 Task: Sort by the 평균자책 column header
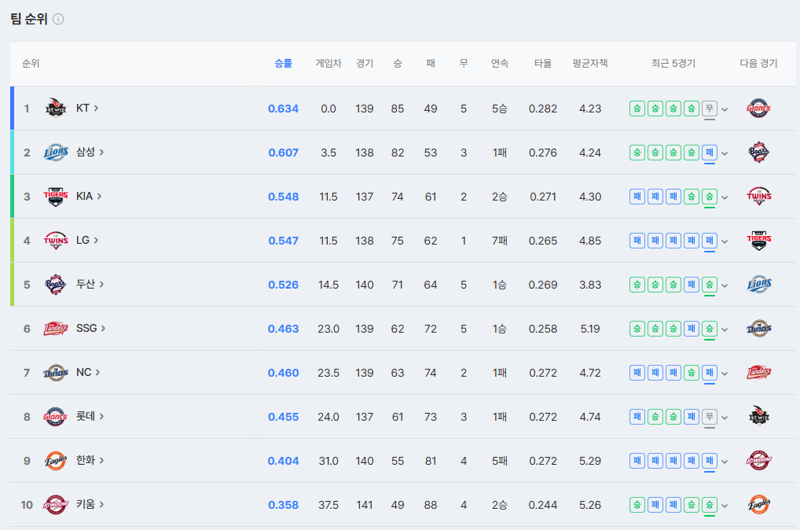[590, 63]
